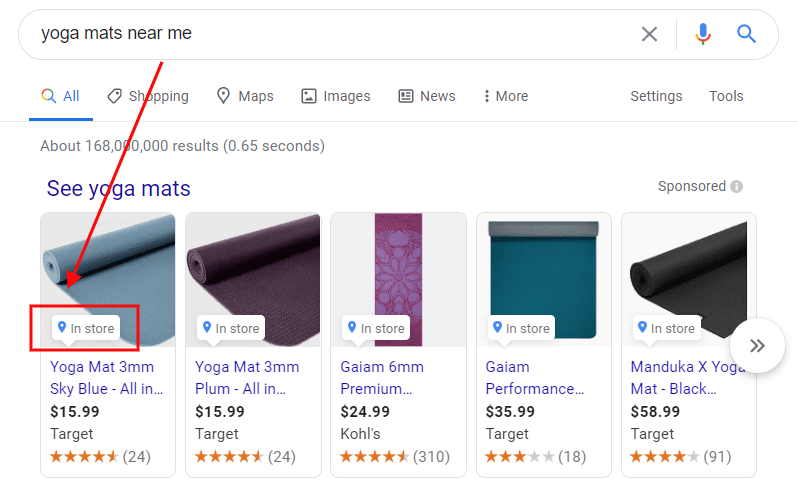Viewport: 798px width, 491px height.
Task: Open search Tools
Action: (x=726, y=96)
